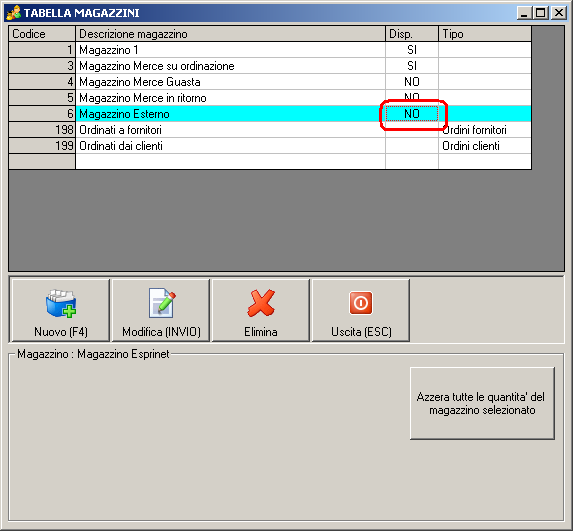Click the Tabella Magazzini title bar icon
The width and height of the screenshot is (573, 531).
pyautogui.click(x=14, y=13)
